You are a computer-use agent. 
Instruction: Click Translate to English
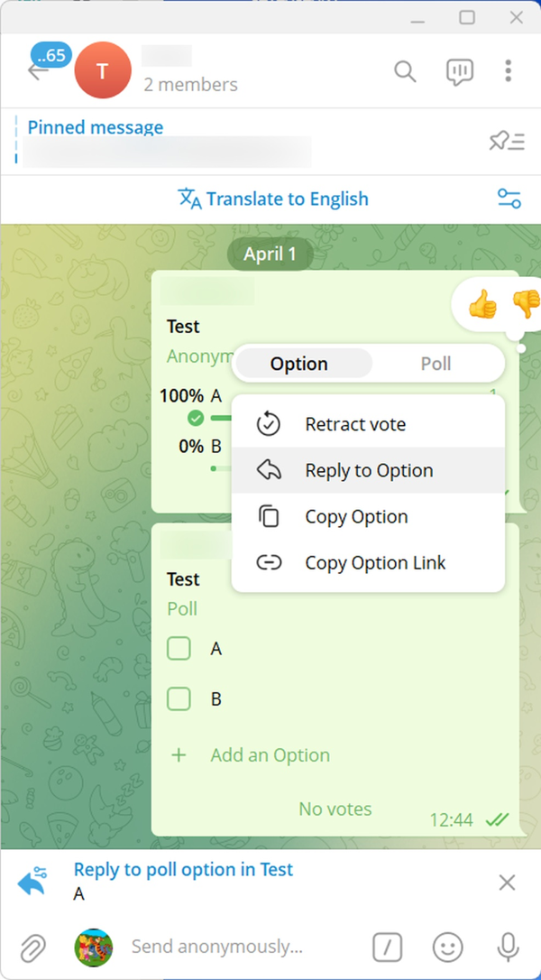[x=273, y=199]
